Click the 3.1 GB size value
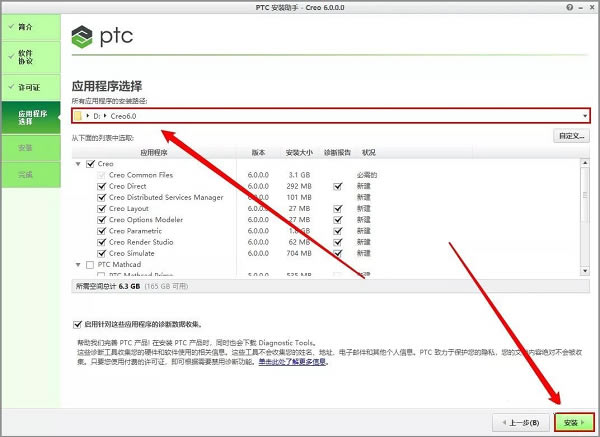This screenshot has height=437, width=600. 299,175
